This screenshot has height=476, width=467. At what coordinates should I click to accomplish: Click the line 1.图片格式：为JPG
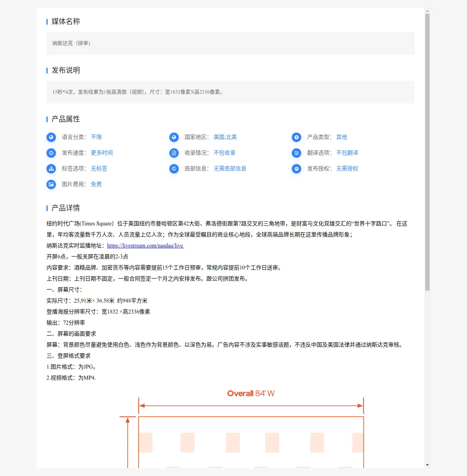71,367
